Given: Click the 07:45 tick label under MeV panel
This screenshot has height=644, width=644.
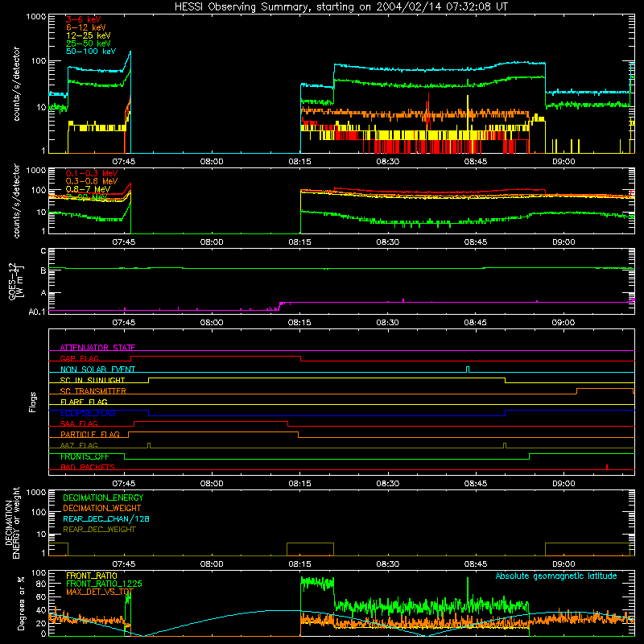Looking at the screenshot, I should point(124,242).
